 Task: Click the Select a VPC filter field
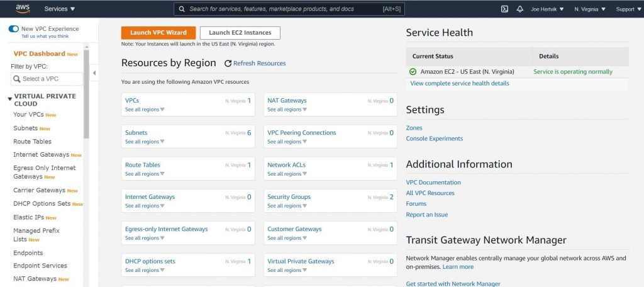click(47, 79)
